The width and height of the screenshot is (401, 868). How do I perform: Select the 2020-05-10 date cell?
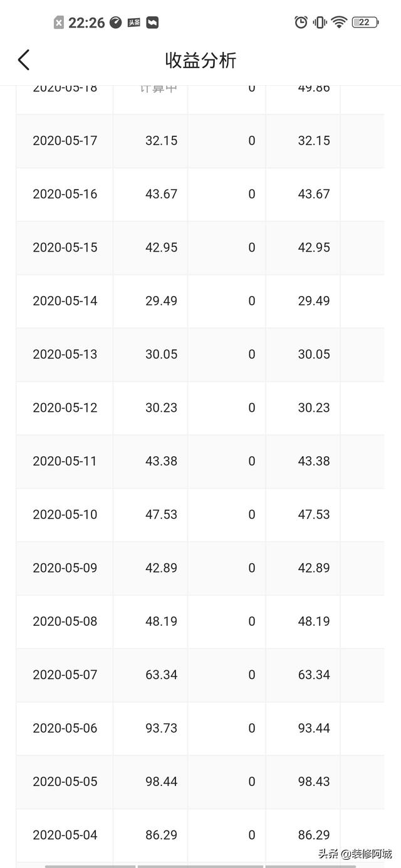[65, 514]
